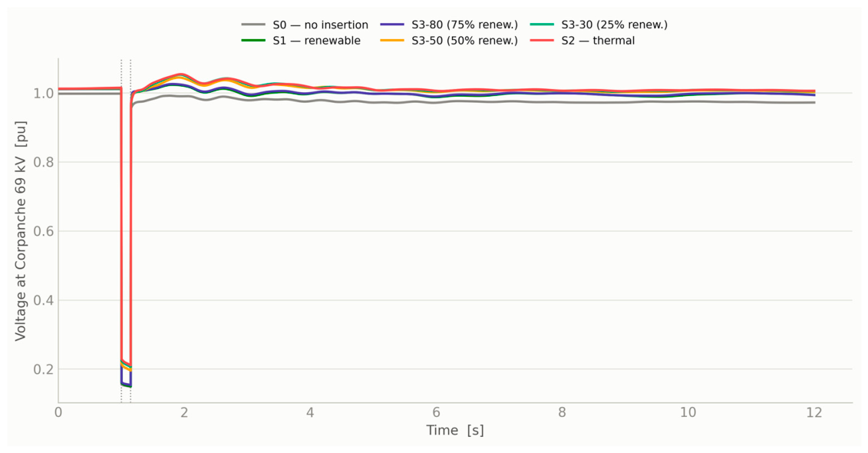Click the teal S3-30 legend line swatch

(x=542, y=25)
